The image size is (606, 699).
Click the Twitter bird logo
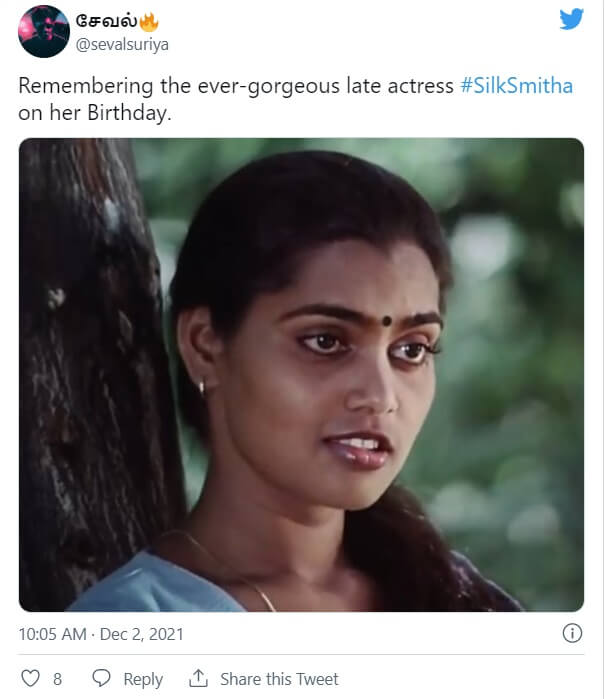pyautogui.click(x=571, y=19)
